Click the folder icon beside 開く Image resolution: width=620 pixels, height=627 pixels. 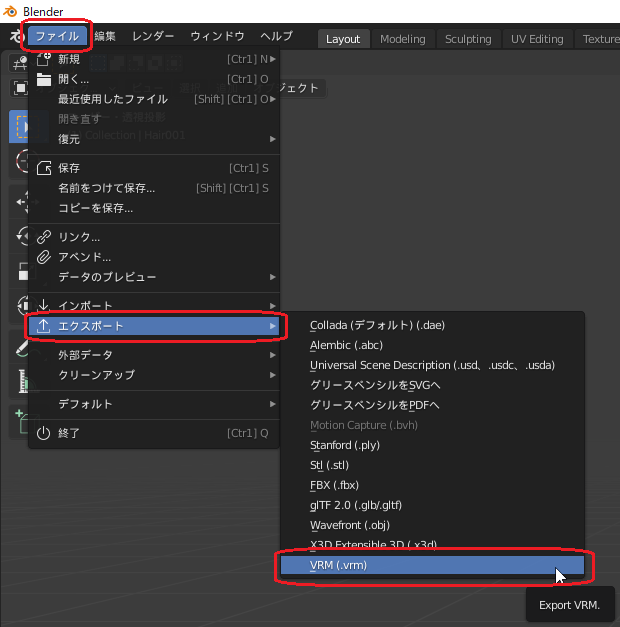[x=44, y=80]
